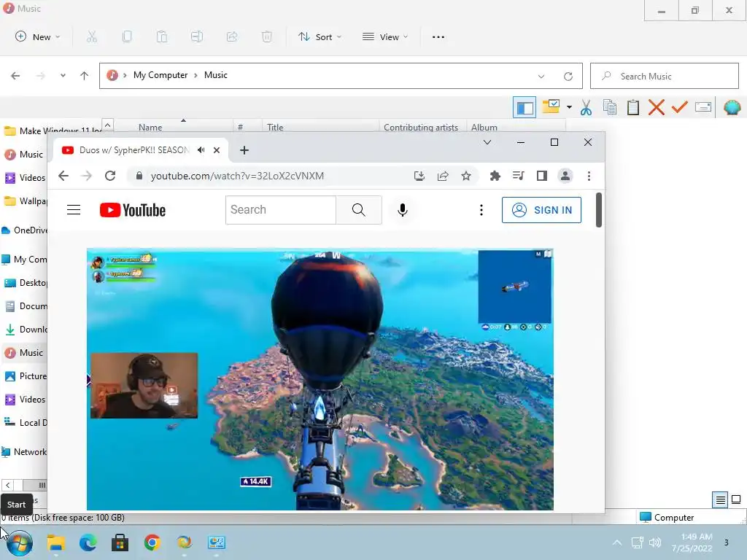Close the Duos w/ SypherPK tab
Image resolution: width=747 pixels, height=560 pixels.
pyautogui.click(x=217, y=150)
